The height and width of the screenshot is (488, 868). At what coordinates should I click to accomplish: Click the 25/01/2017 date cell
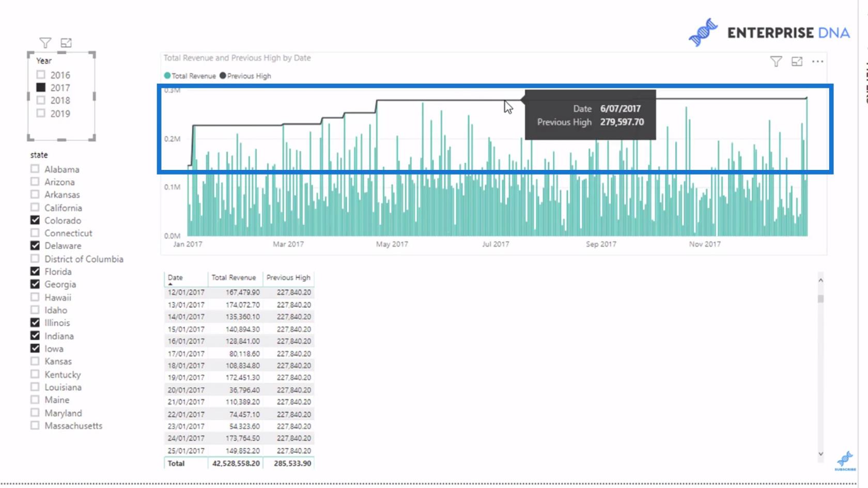point(186,450)
